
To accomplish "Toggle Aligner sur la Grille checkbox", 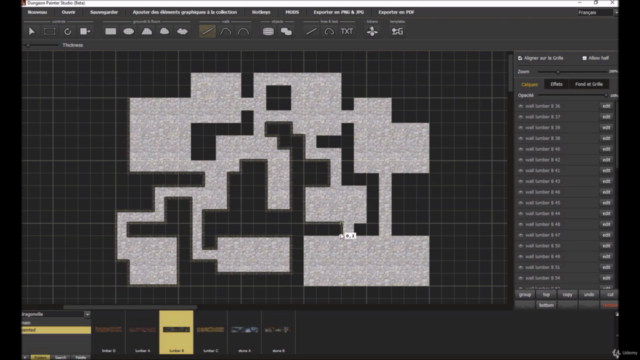I will pyautogui.click(x=520, y=58).
